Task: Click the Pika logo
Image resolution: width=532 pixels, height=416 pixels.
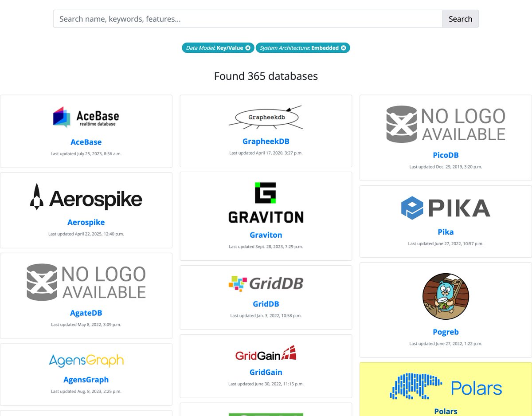Action: point(446,208)
